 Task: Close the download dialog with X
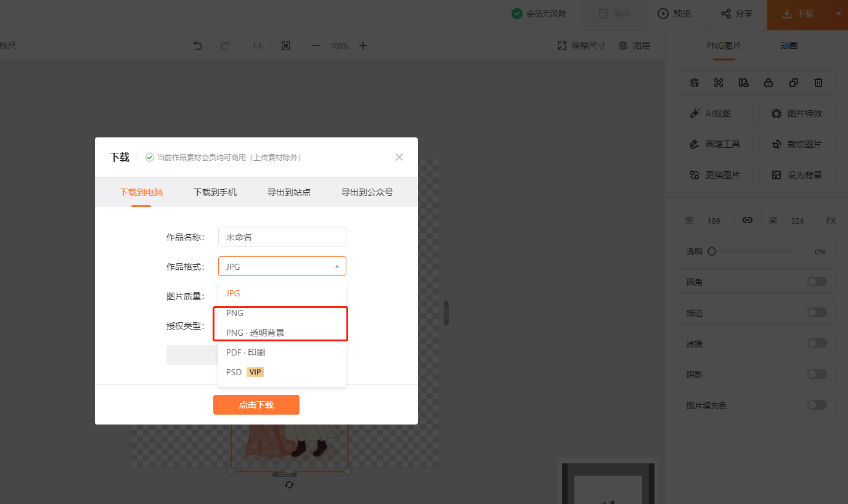pos(399,157)
